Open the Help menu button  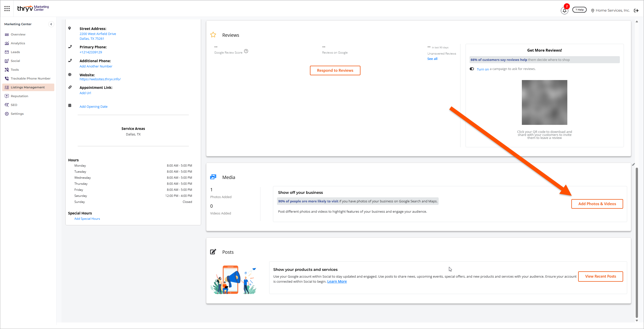[x=579, y=10]
